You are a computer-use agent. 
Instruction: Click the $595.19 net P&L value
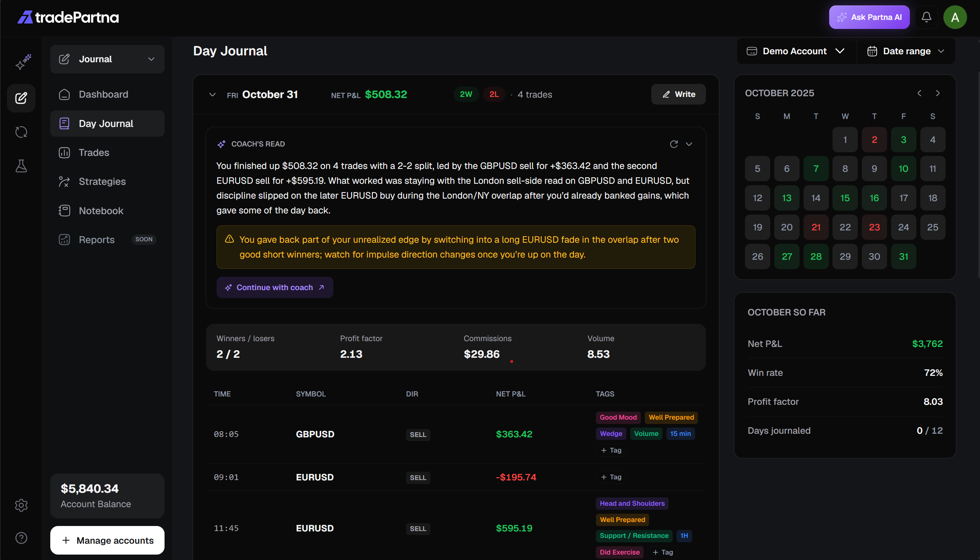pos(514,528)
